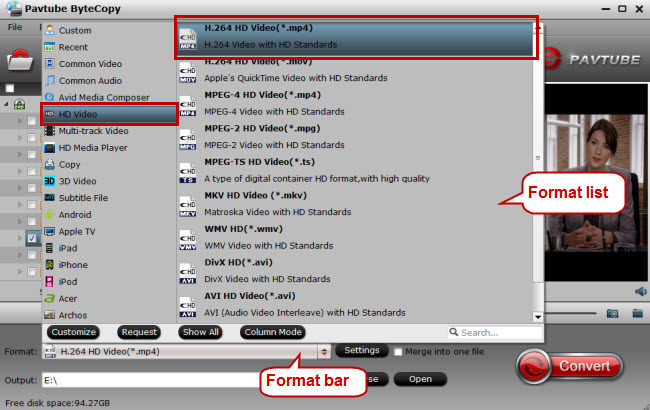Open the Settings button
Image resolution: width=650 pixels, height=410 pixels.
click(361, 351)
